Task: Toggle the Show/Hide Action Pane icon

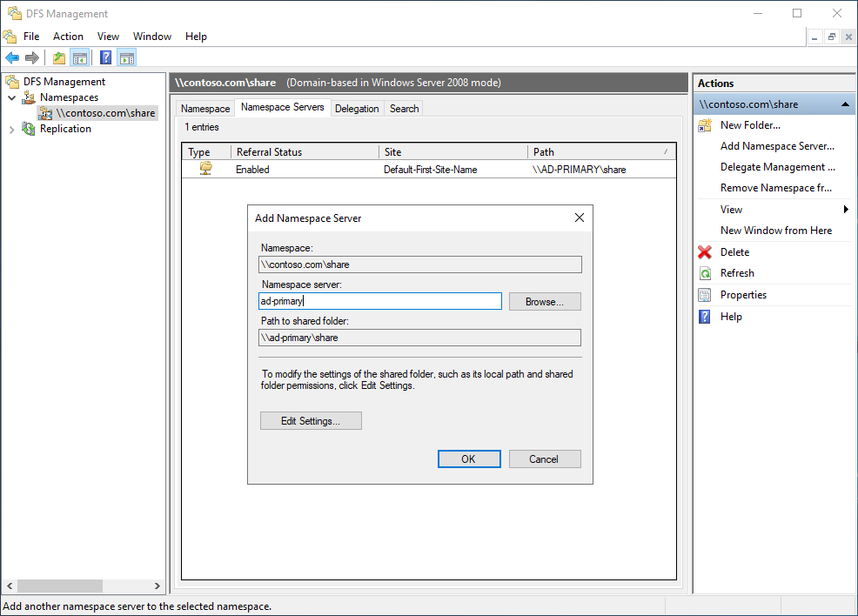Action: pos(127,57)
